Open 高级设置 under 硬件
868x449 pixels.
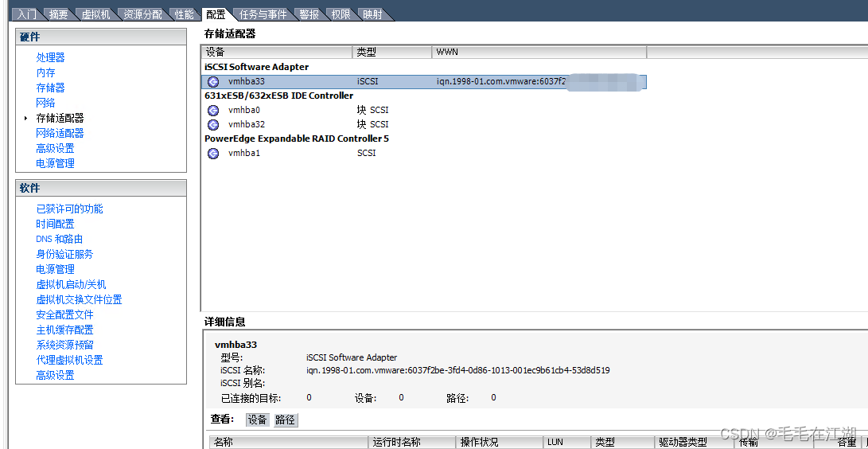click(55, 148)
